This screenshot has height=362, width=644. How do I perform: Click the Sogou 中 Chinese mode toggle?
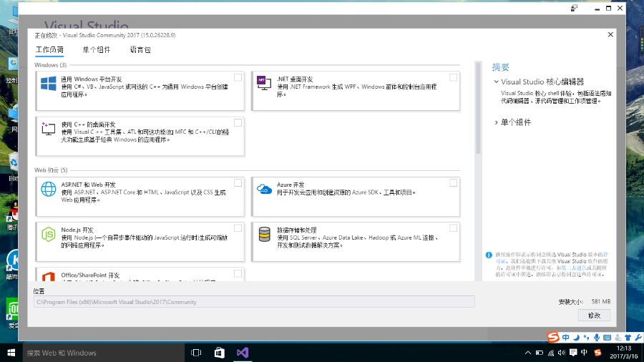click(566, 338)
